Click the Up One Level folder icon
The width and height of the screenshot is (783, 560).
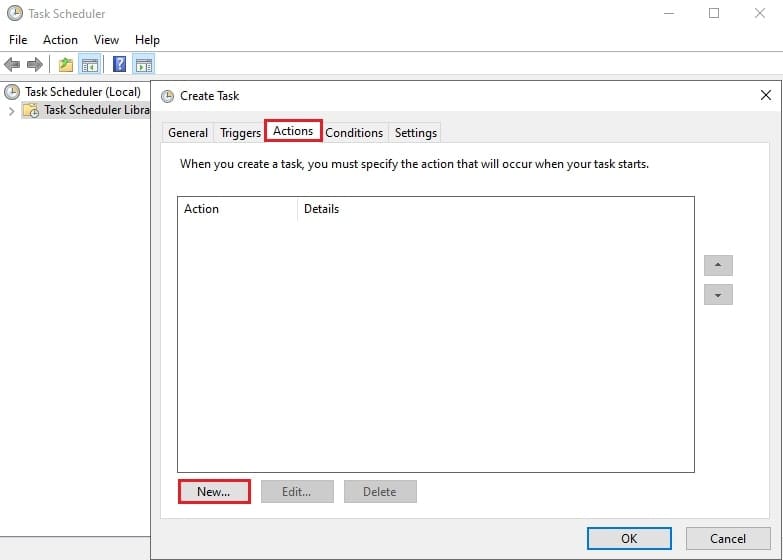point(66,65)
